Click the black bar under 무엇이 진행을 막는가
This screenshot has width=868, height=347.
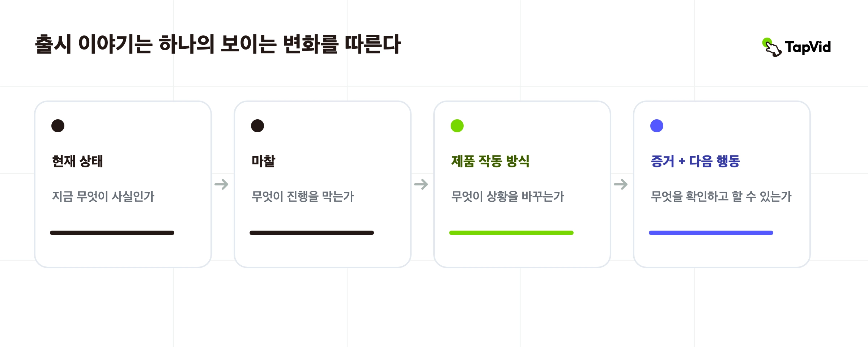(x=312, y=233)
